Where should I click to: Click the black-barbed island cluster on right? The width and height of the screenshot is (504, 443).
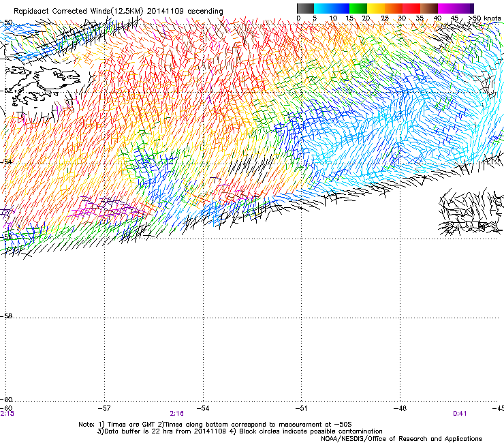471,213
